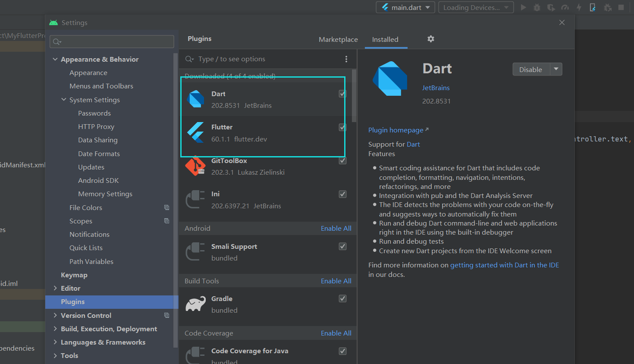This screenshot has height=364, width=634.
Task: Uncheck the Dart plugin checkbox
Action: pos(342,94)
